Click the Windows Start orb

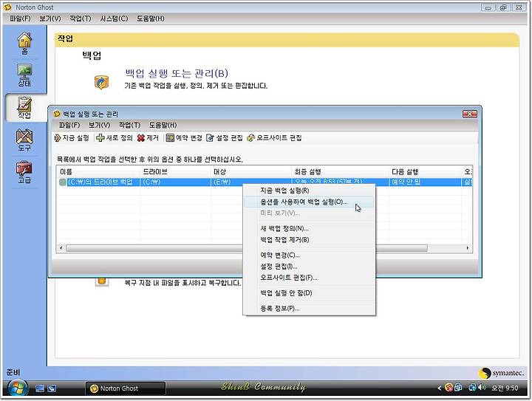(18, 388)
